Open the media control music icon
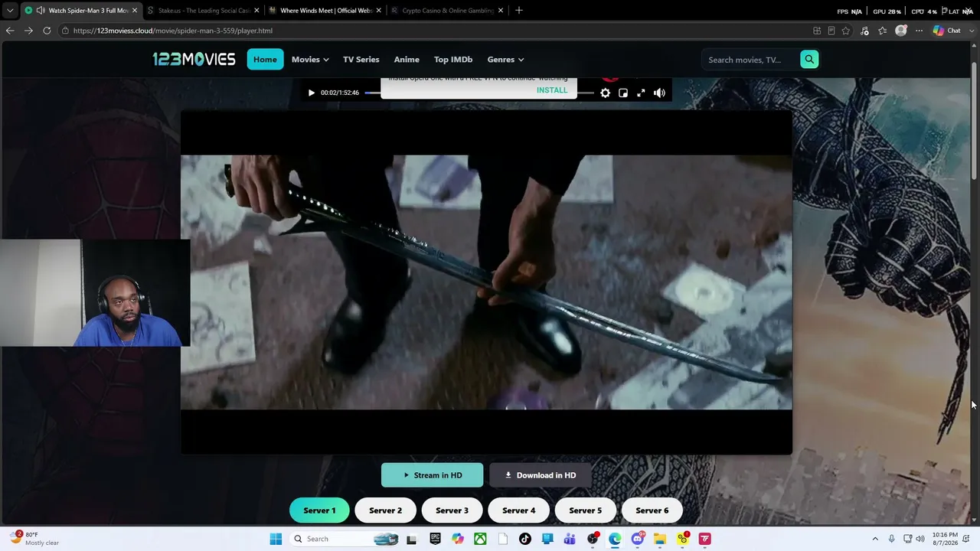This screenshot has height=551, width=980. point(864,31)
